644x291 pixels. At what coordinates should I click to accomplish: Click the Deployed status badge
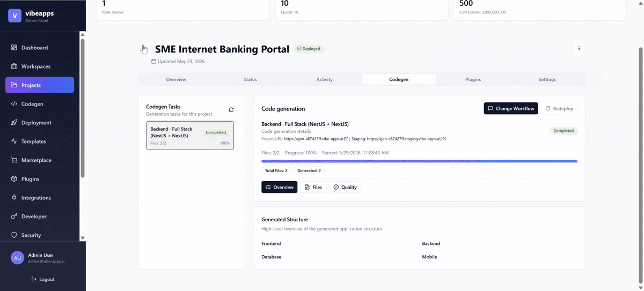309,49
